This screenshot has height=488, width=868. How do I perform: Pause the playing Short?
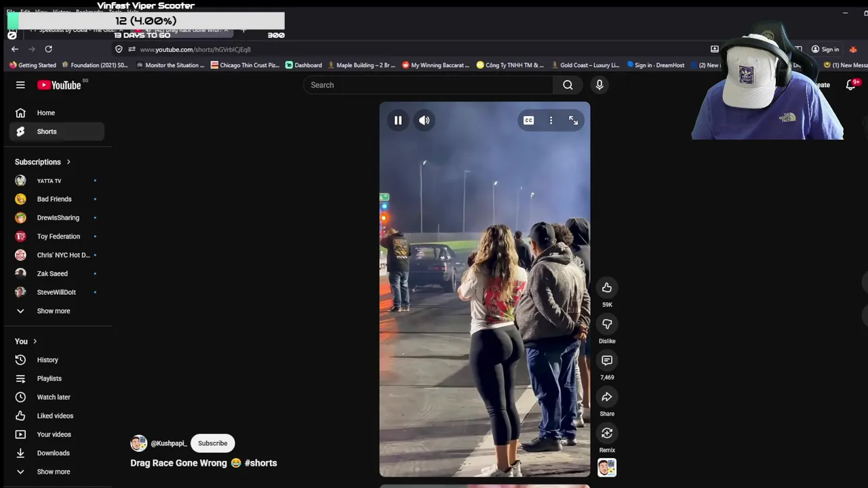(x=398, y=121)
